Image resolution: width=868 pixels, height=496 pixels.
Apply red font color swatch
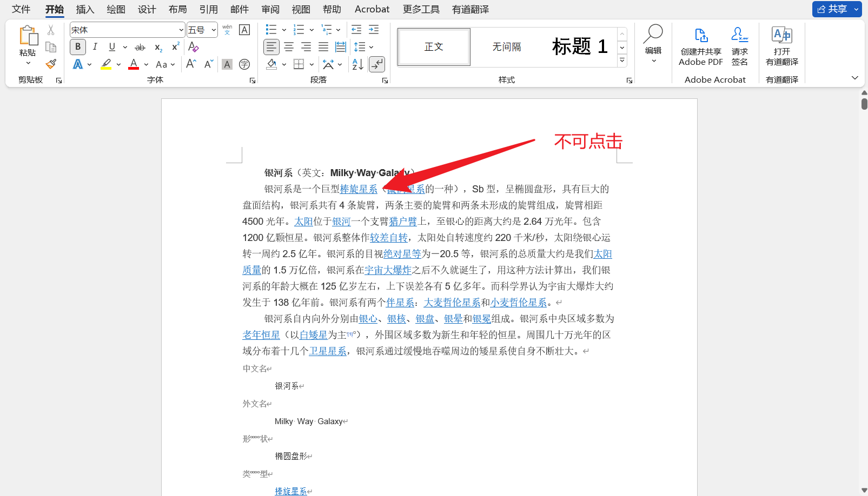[x=133, y=64]
